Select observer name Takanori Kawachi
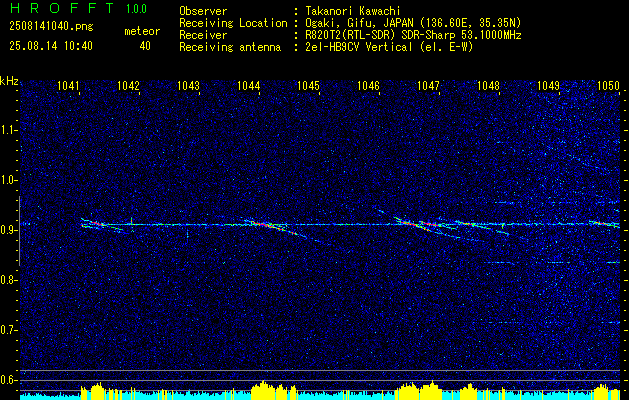Image resolution: width=629 pixels, height=400 pixels. tap(353, 11)
